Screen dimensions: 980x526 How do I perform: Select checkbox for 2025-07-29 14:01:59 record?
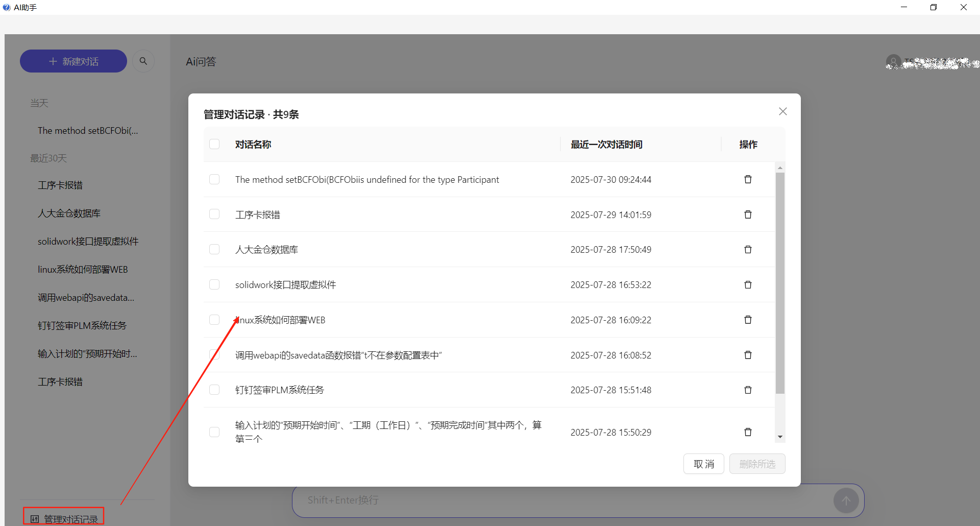click(214, 214)
